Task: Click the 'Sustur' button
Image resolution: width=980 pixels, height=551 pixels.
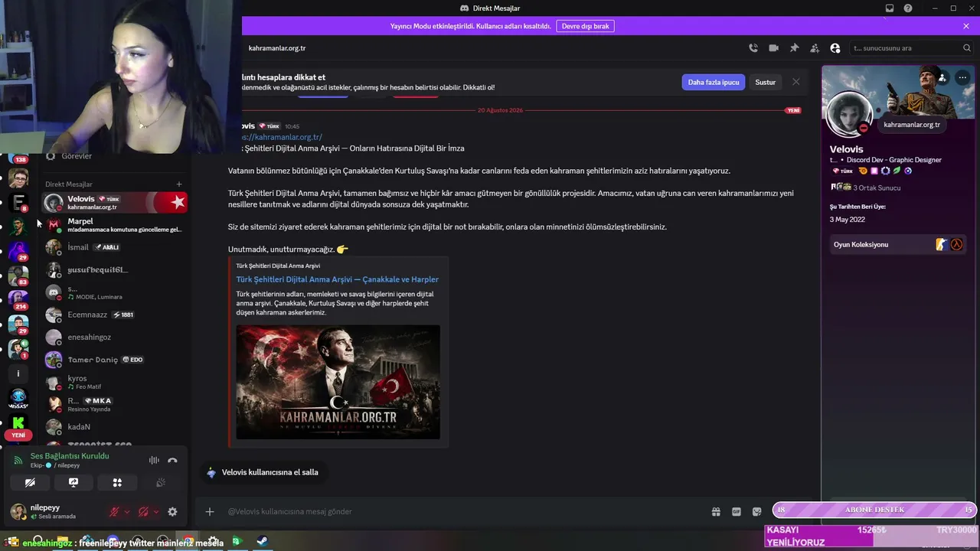Action: tap(766, 82)
